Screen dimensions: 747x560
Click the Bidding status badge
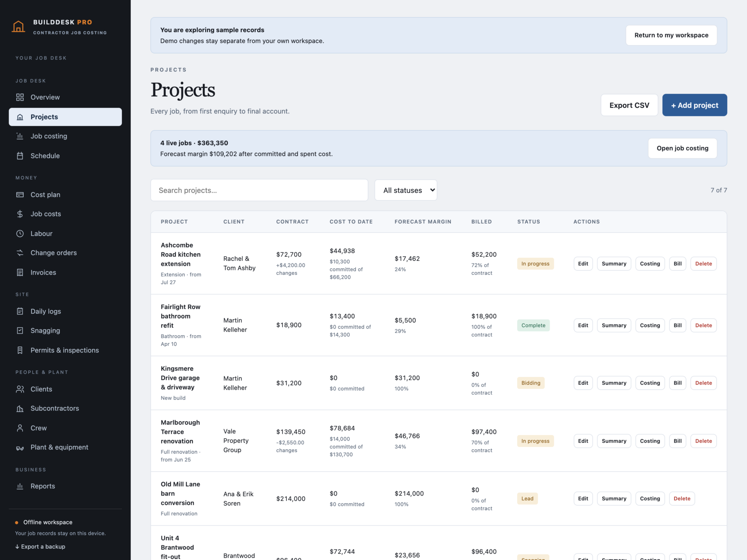click(x=531, y=383)
